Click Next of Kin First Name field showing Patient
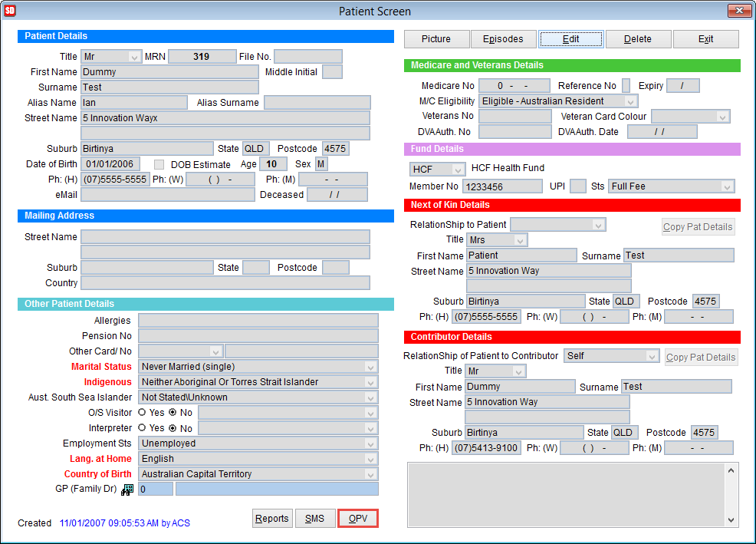This screenshot has width=756, height=544. click(x=521, y=256)
